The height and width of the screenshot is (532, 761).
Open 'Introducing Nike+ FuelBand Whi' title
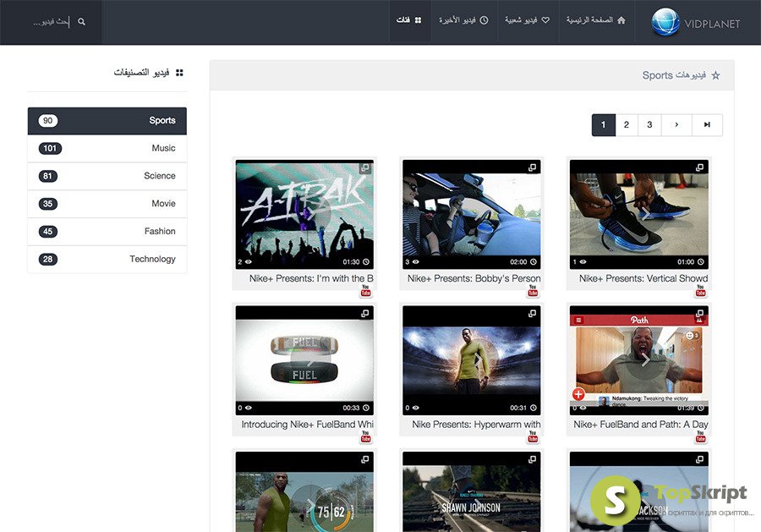[x=307, y=425]
